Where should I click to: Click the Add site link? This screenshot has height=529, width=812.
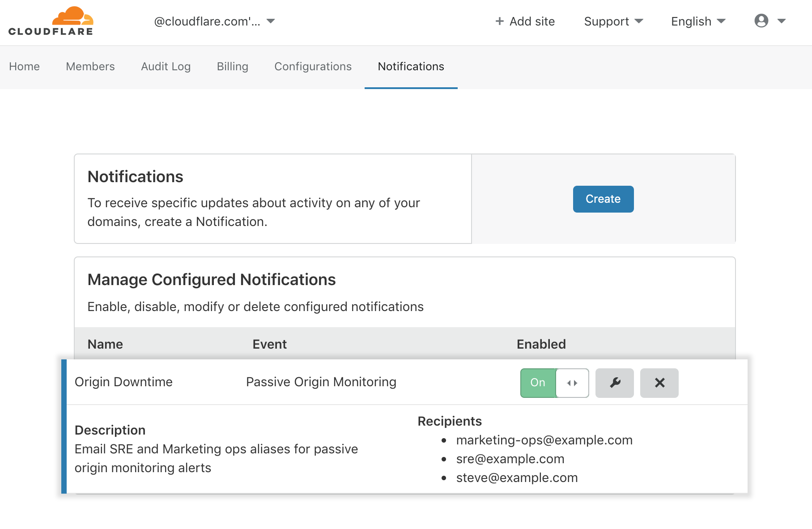coord(525,21)
